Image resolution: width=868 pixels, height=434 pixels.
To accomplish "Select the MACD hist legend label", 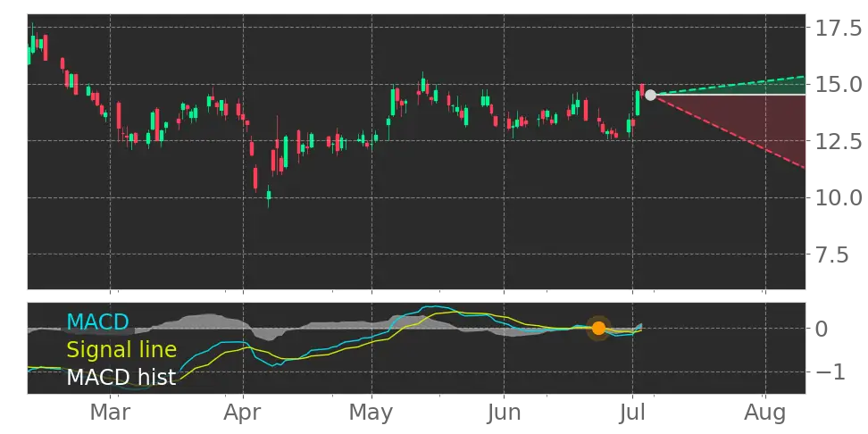I will [121, 378].
